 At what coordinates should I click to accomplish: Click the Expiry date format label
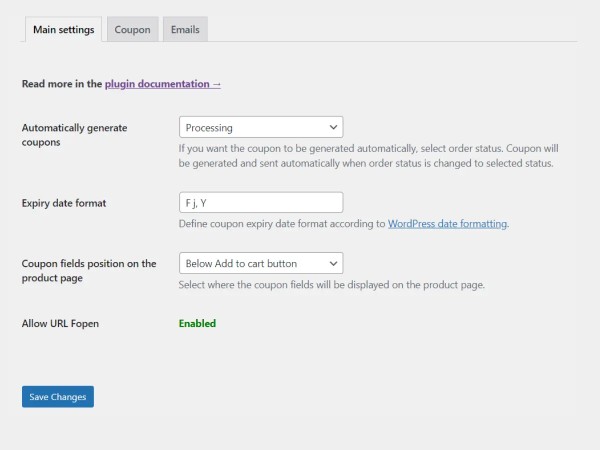(64, 203)
